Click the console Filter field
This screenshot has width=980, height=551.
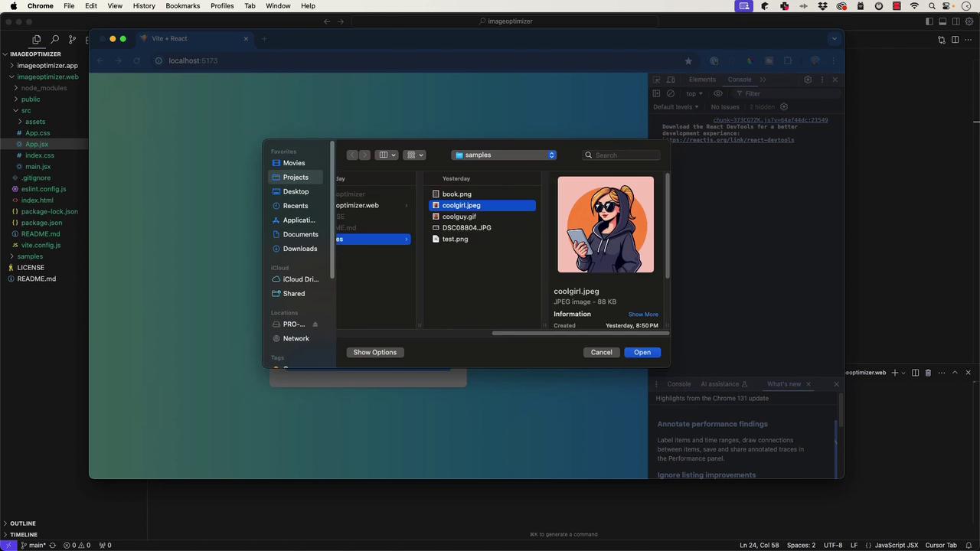click(x=787, y=94)
